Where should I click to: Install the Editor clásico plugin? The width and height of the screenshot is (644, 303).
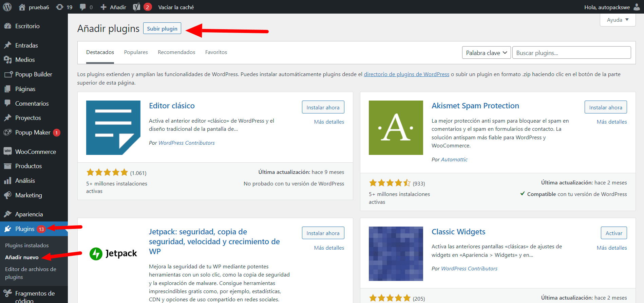323,107
